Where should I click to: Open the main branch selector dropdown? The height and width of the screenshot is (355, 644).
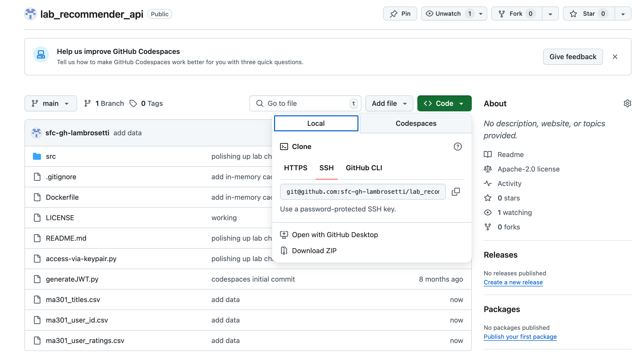click(x=51, y=103)
